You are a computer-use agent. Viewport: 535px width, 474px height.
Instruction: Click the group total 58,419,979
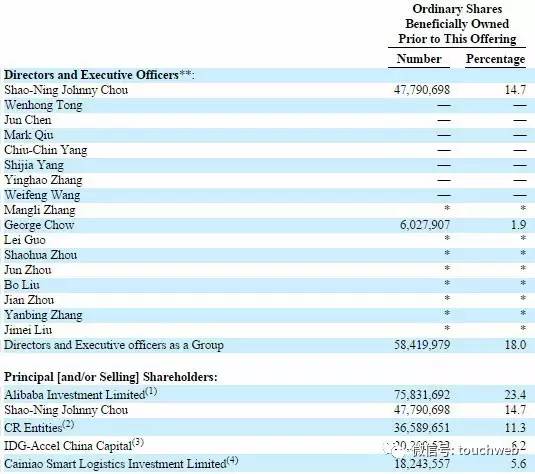click(422, 345)
